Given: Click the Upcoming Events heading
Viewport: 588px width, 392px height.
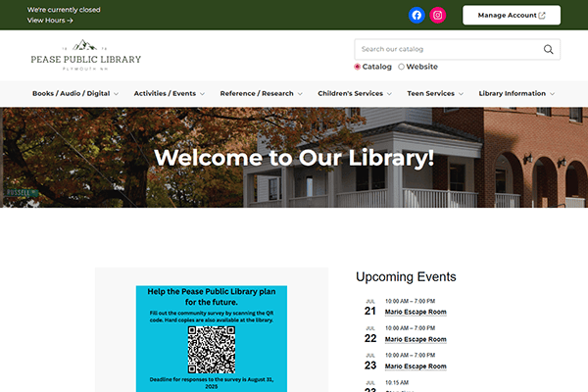Looking at the screenshot, I should pyautogui.click(x=406, y=276).
